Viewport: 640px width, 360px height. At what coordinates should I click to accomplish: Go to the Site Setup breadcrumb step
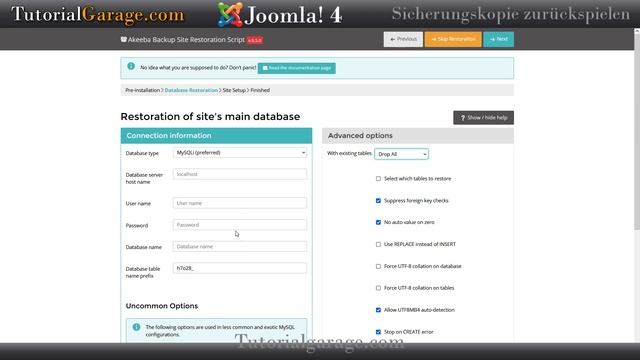(x=234, y=90)
